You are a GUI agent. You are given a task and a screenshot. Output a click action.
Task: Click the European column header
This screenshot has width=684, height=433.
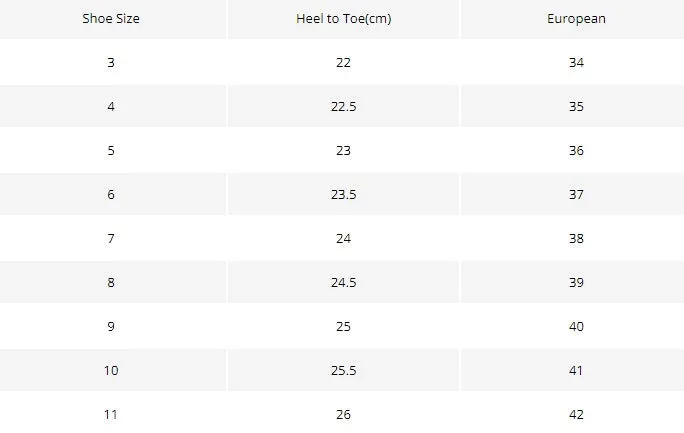coord(576,19)
